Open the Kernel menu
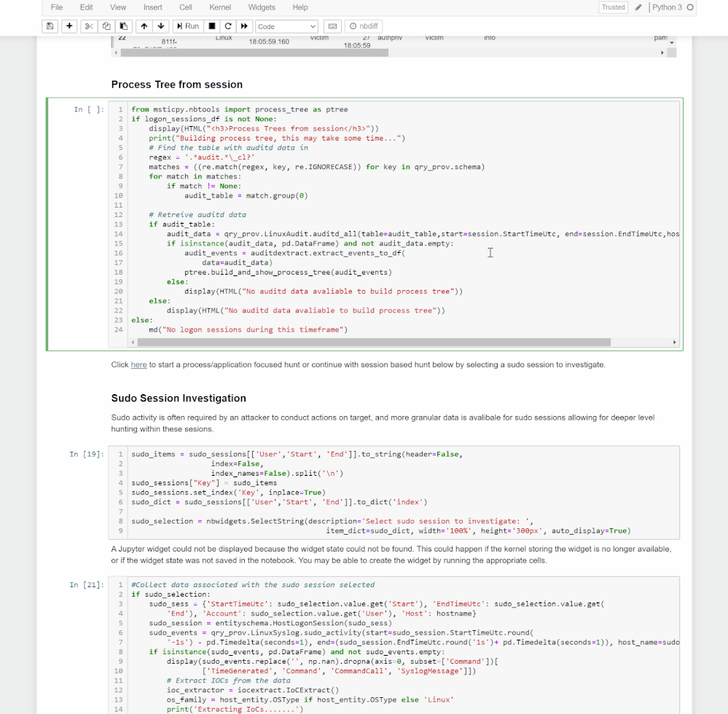 (220, 7)
